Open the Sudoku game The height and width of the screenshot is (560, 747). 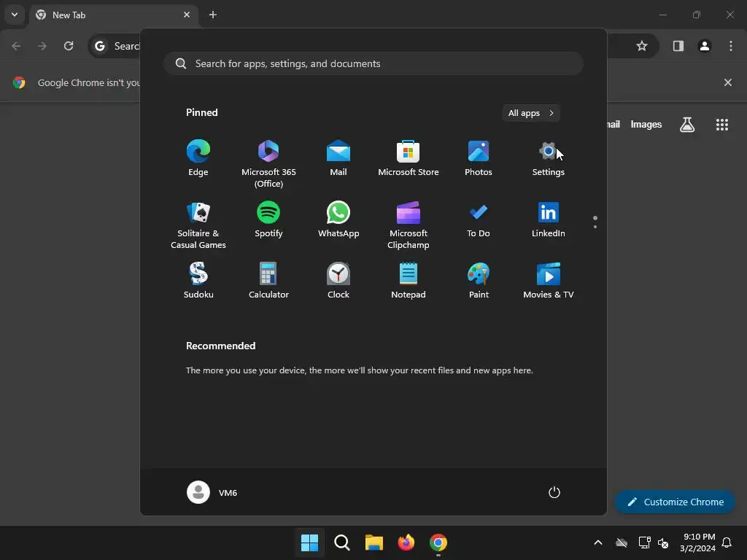pyautogui.click(x=198, y=281)
